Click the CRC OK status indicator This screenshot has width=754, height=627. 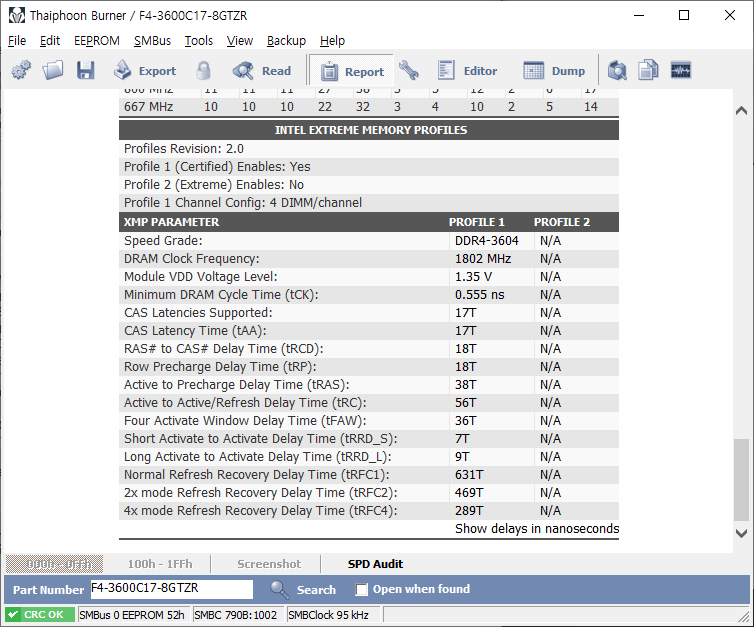(39, 614)
